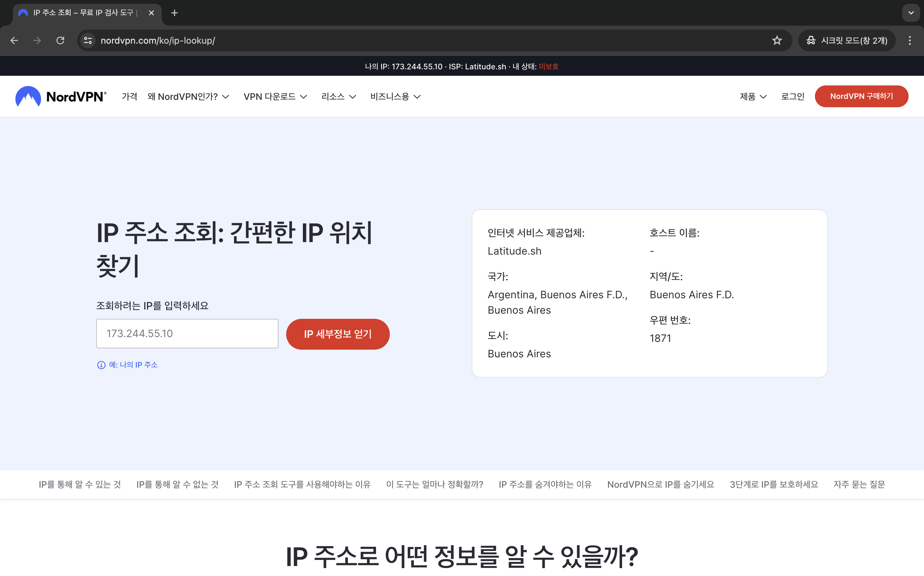The image size is (924, 576).
Task: Click the NordVPN logo
Action: click(x=61, y=96)
